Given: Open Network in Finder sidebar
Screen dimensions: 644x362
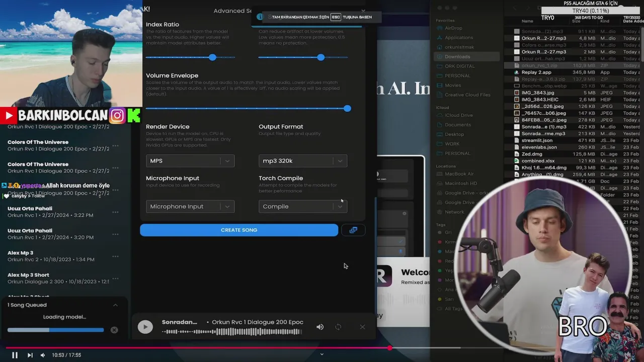Looking at the screenshot, I should [454, 212].
